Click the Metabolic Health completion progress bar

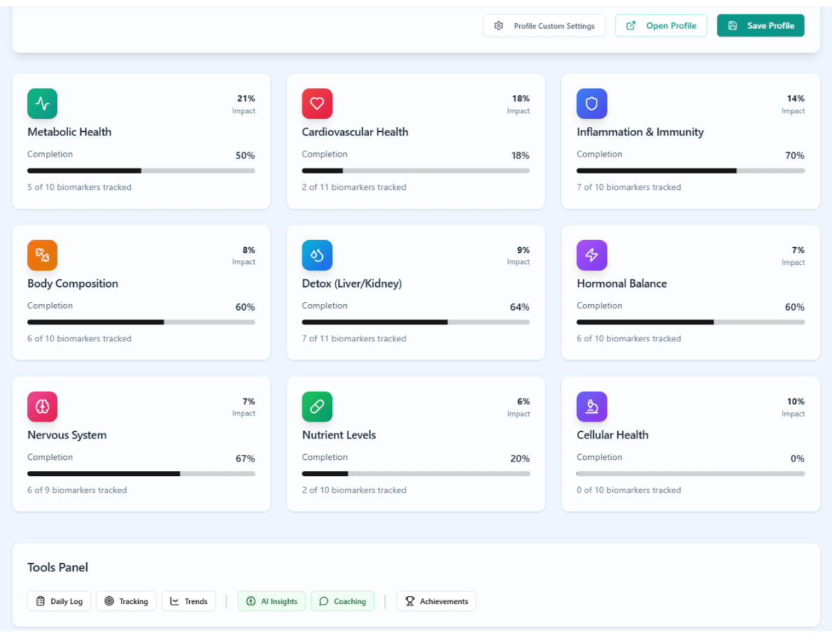[141, 171]
